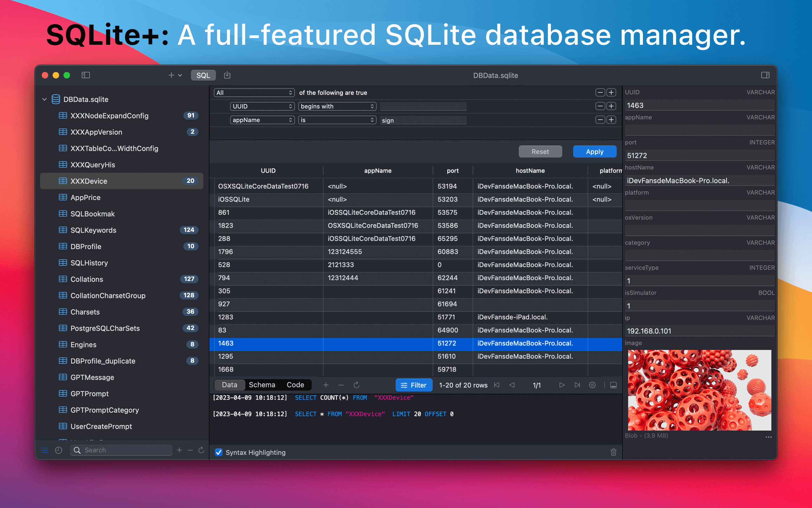Select the XXXDevice table row
This screenshot has width=812, height=508.
click(121, 181)
